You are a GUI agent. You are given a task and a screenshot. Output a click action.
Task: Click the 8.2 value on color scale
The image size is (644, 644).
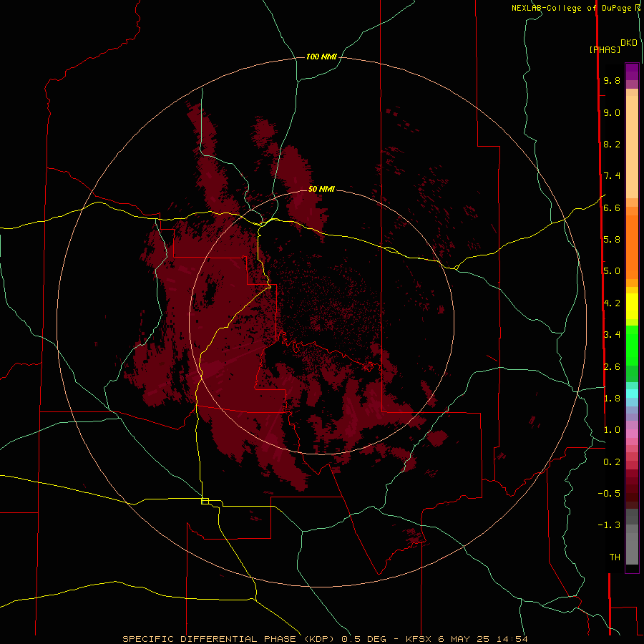click(612, 144)
